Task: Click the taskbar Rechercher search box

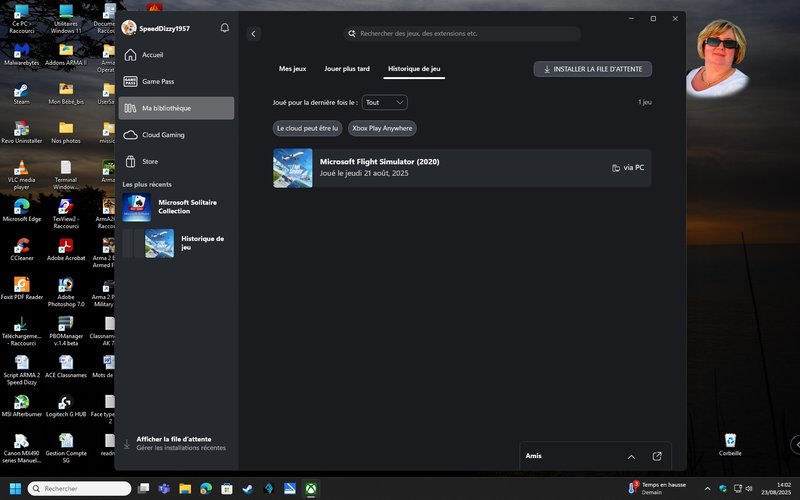Action: (80, 489)
